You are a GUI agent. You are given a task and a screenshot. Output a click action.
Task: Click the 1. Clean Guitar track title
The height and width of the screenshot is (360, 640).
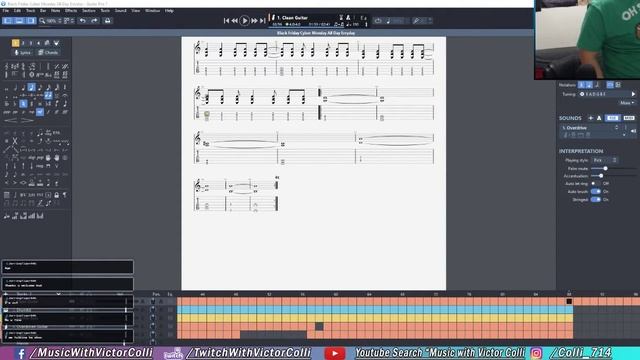pyautogui.click(x=293, y=18)
